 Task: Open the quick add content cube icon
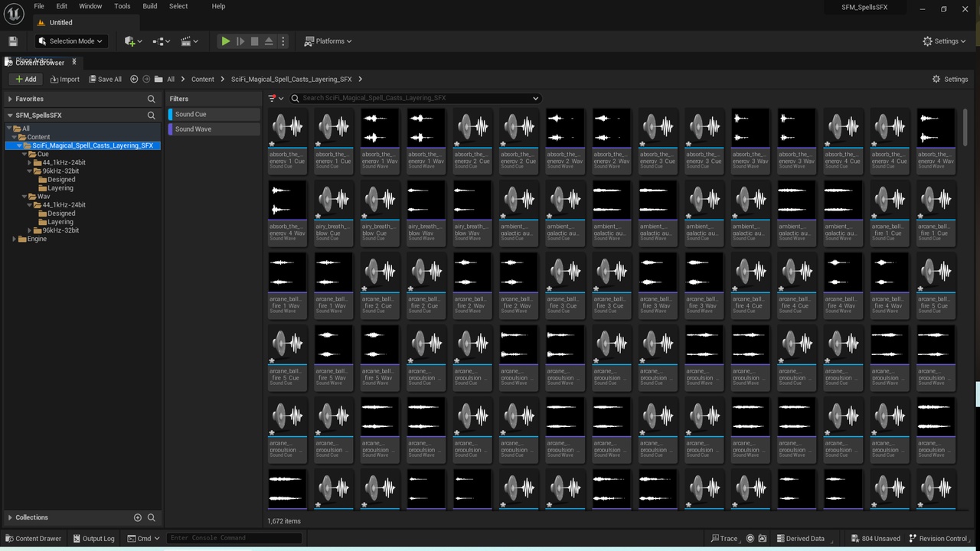pyautogui.click(x=132, y=41)
